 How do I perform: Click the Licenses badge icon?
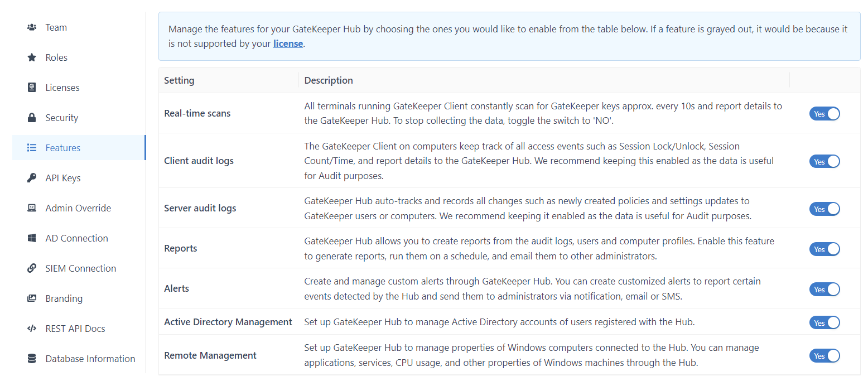coord(32,88)
